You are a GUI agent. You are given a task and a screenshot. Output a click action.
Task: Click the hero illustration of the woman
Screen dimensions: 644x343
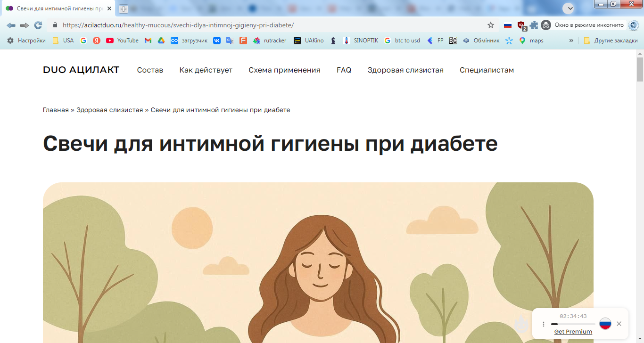[318, 262]
